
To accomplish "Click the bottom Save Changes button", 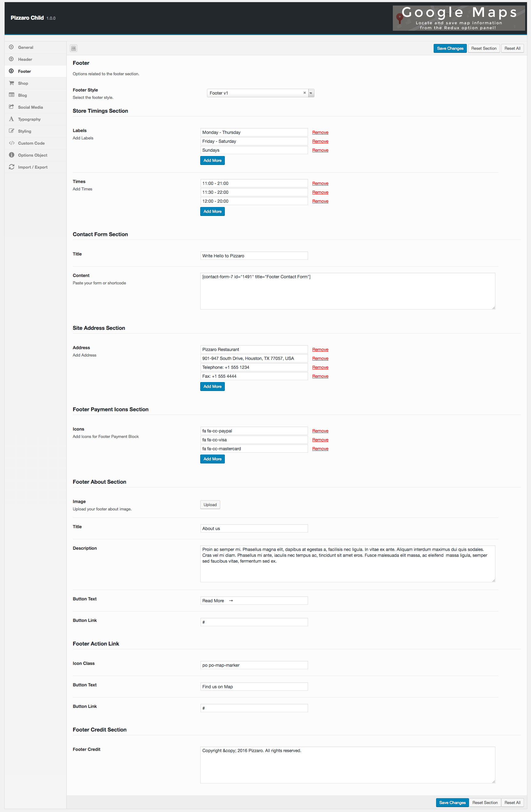I will pyautogui.click(x=452, y=802).
